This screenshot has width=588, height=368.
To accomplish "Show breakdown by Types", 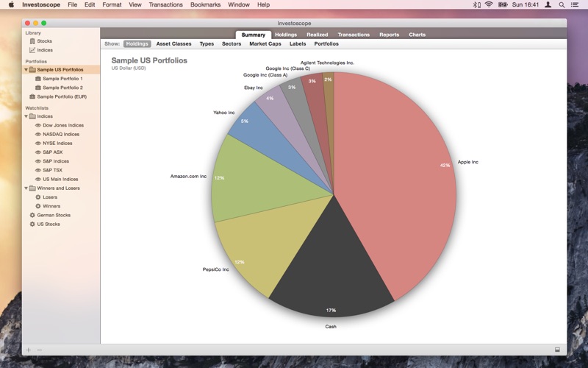I will (x=207, y=44).
